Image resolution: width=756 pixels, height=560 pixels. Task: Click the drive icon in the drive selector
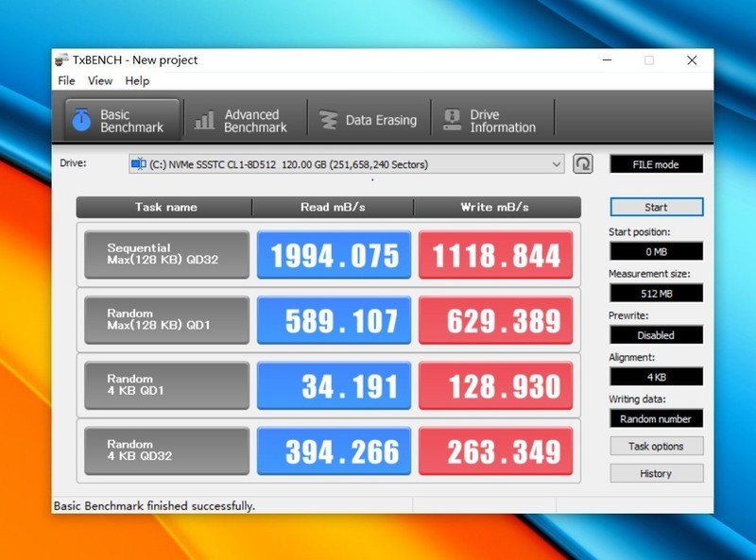tap(138, 164)
